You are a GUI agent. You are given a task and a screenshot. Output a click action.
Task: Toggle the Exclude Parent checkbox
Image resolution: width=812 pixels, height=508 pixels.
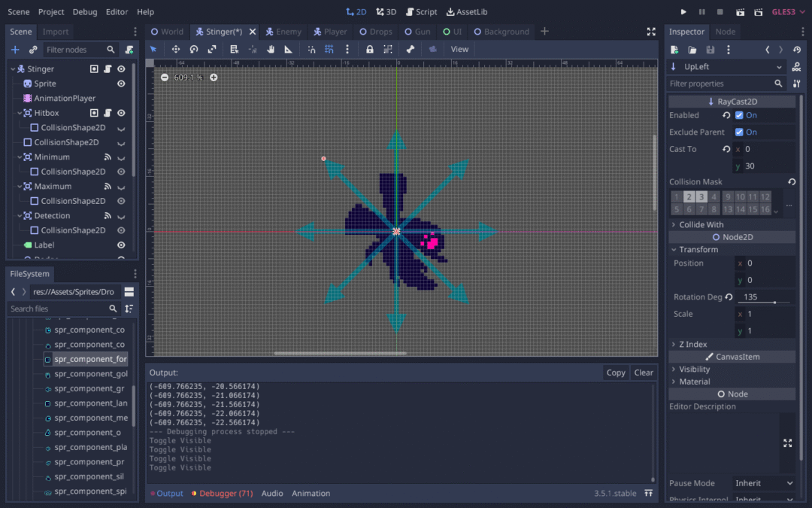point(739,132)
